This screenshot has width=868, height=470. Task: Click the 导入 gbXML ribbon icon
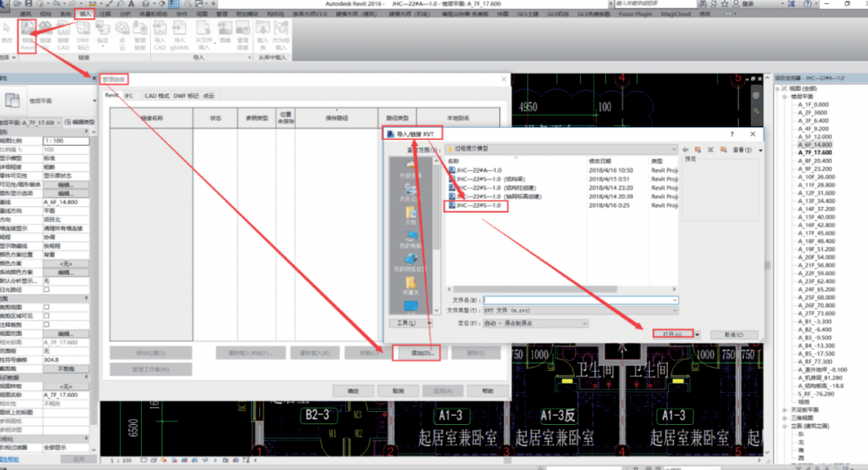point(180,36)
